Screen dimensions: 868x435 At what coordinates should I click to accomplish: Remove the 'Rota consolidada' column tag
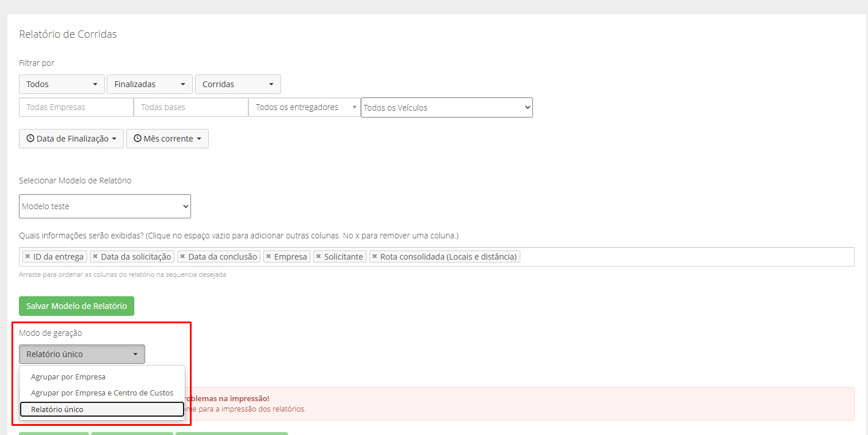375,257
